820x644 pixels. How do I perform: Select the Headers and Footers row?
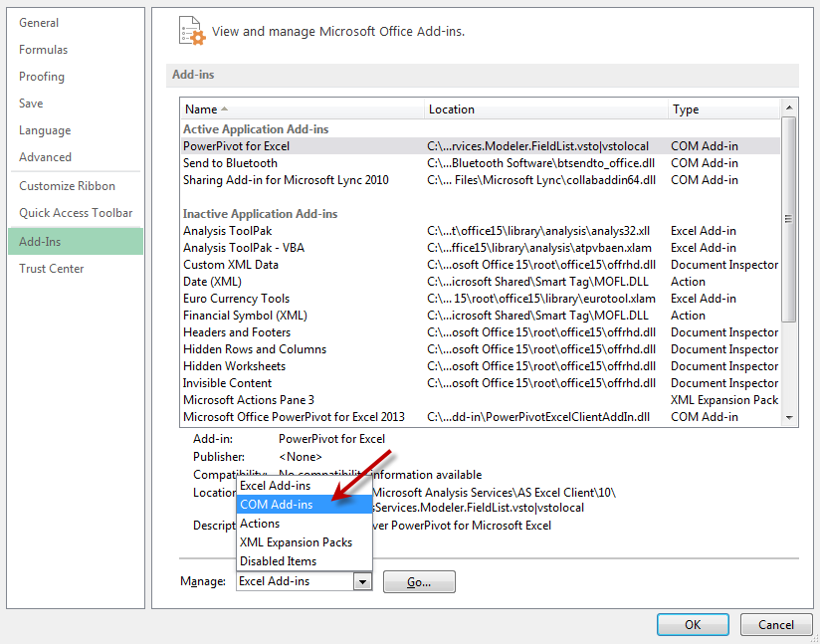tap(480, 332)
